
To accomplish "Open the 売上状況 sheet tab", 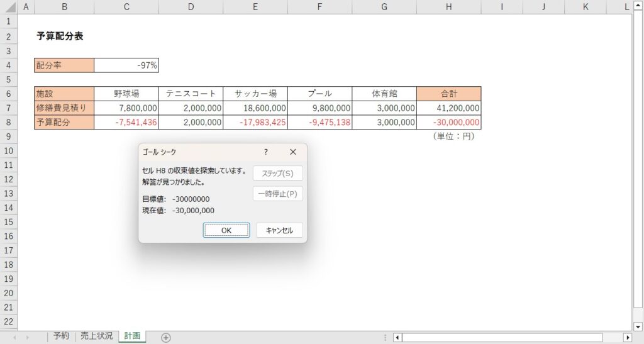I will point(96,336).
